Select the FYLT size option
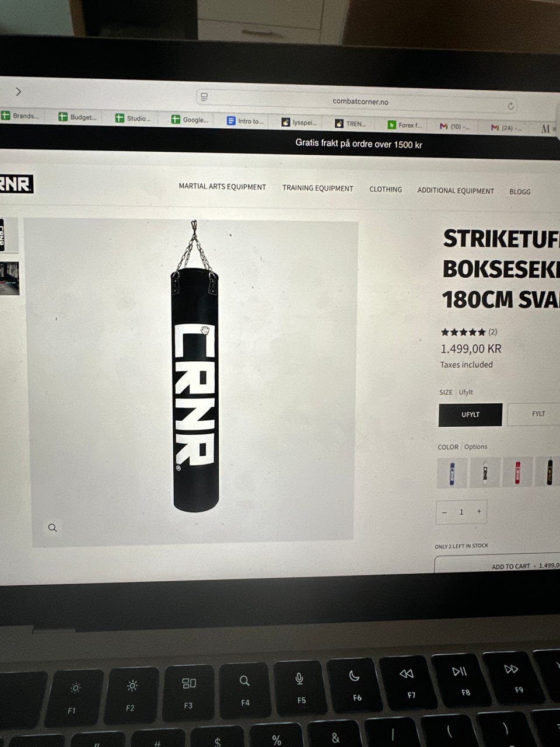The width and height of the screenshot is (560, 747). 537,414
